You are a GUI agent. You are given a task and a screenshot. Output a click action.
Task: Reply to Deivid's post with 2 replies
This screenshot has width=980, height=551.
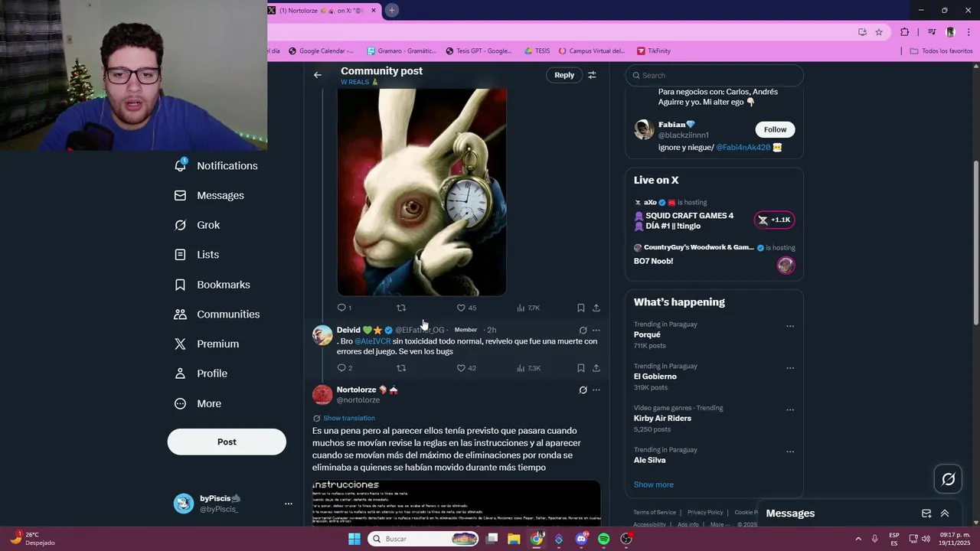344,368
